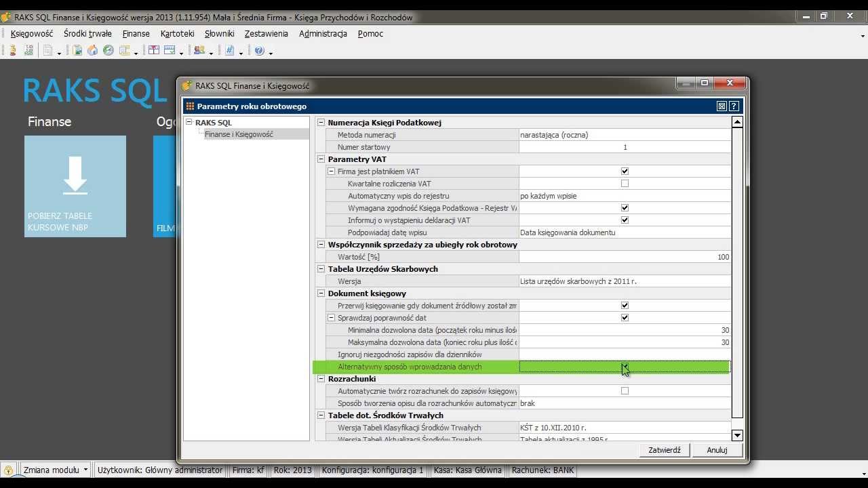Uncheck Przerwij księgowanie gdy dokument źródłowy
868x488 pixels.
coord(625,306)
